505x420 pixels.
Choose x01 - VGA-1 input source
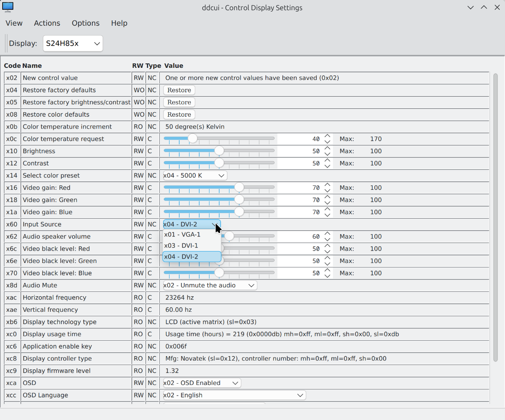pos(192,235)
